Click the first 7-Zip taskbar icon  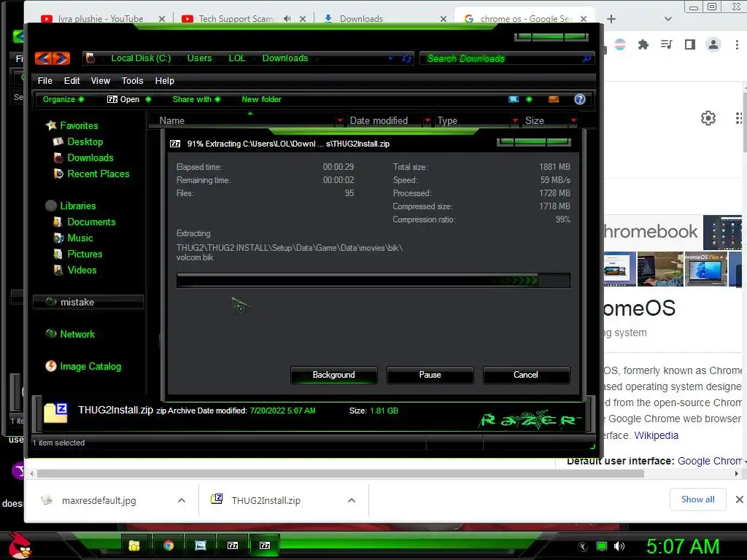[233, 545]
